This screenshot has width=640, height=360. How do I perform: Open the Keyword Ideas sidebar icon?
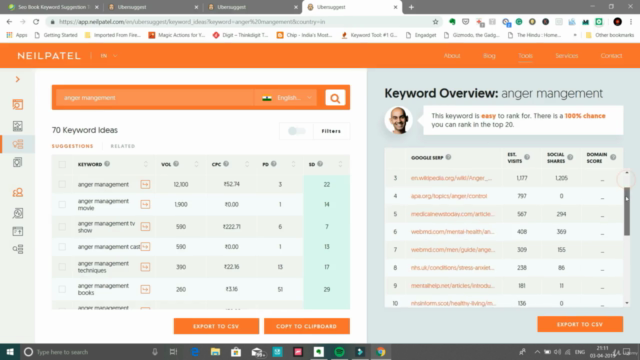click(x=18, y=144)
